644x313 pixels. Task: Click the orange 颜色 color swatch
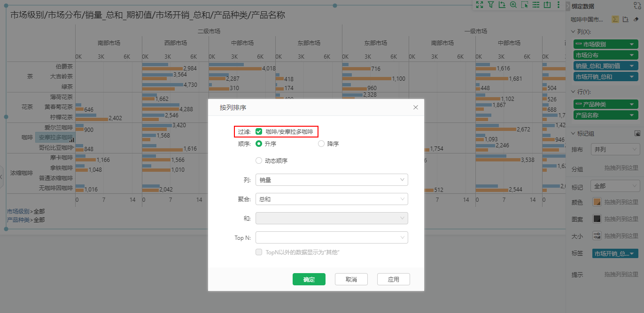597,202
